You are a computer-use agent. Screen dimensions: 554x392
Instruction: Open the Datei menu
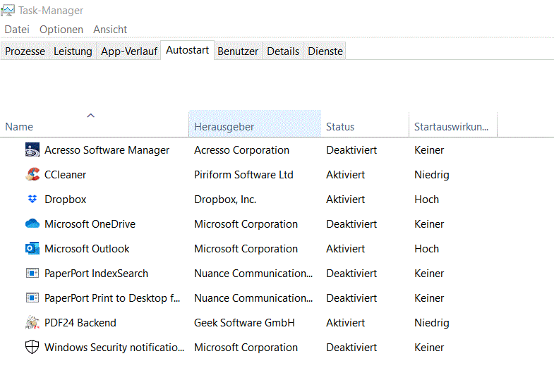coord(17,30)
